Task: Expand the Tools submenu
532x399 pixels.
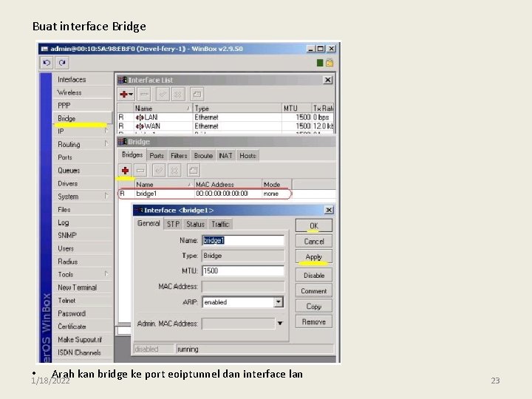Action: pos(106,274)
